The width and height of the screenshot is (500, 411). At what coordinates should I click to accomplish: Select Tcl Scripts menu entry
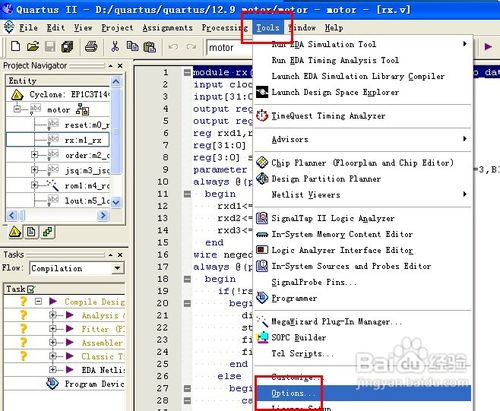tap(363, 353)
